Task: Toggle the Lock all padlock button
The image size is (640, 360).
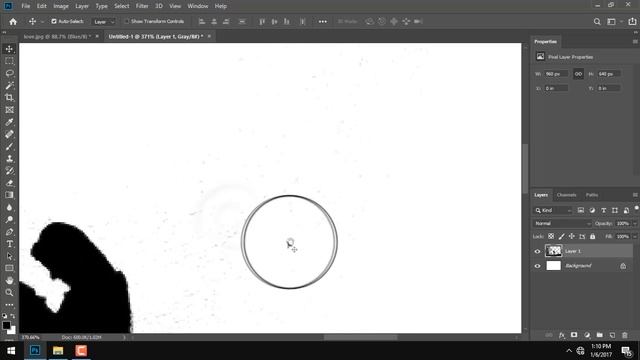Action: pyautogui.click(x=593, y=236)
